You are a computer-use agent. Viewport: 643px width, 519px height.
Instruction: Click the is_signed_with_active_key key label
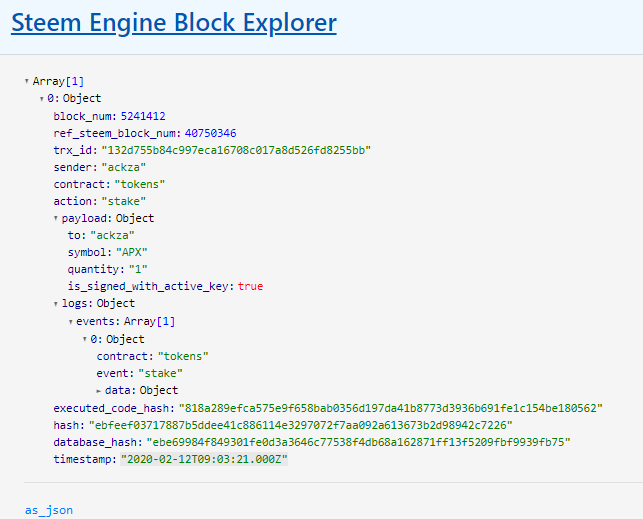pos(150,286)
